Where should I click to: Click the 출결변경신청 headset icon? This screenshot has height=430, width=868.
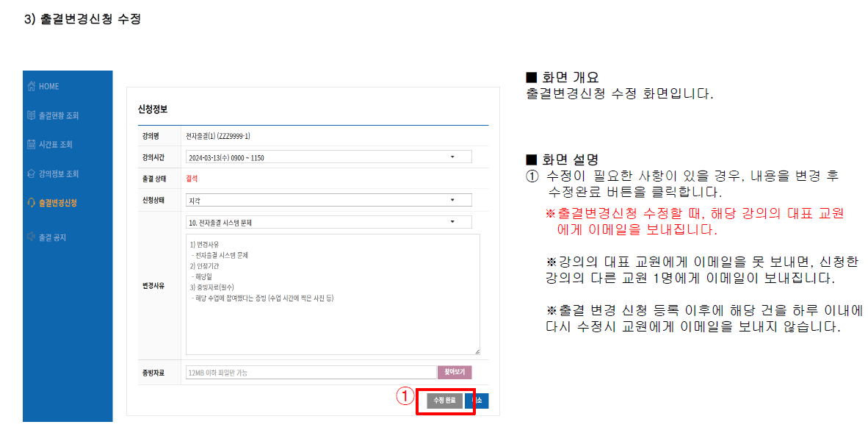(31, 203)
